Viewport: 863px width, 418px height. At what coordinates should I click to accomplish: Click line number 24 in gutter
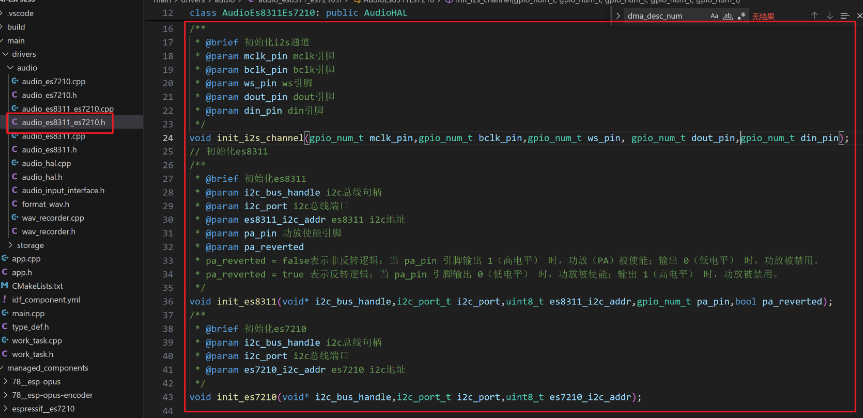[x=168, y=138]
